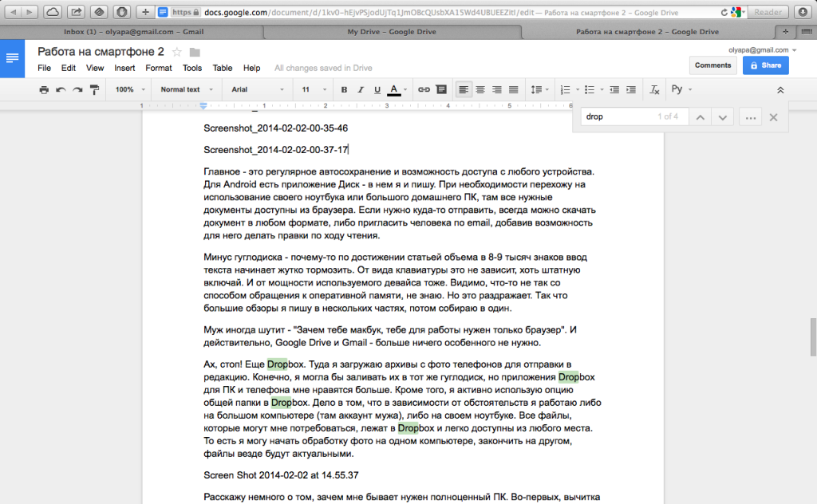The height and width of the screenshot is (504, 817).
Task: Open the Google Docs home icon
Action: 12,58
